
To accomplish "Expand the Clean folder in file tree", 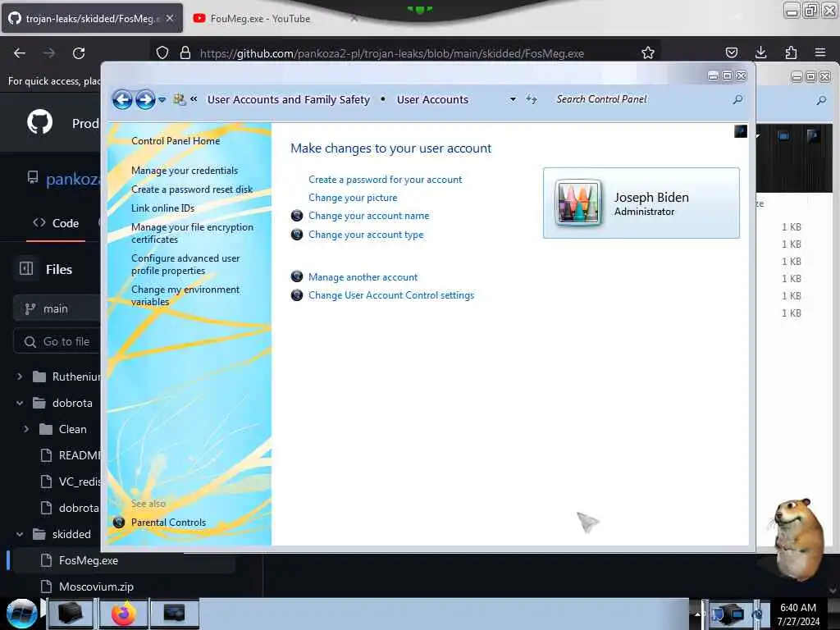I will pyautogui.click(x=26, y=429).
